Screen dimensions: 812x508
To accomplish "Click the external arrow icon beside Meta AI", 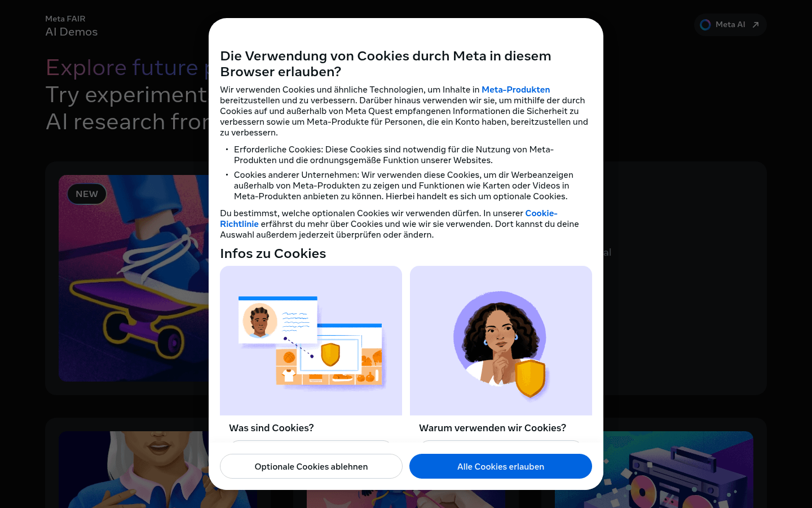I will (756, 25).
